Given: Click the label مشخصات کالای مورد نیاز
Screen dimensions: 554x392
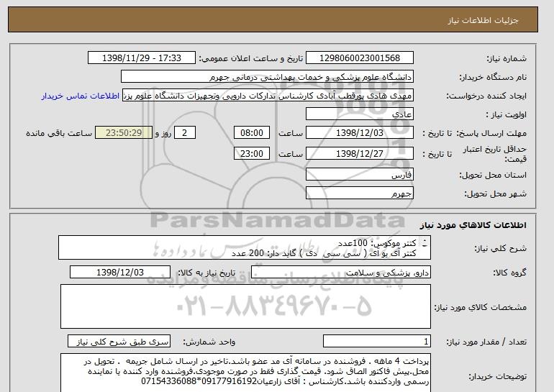Looking at the screenshot, I should [x=480, y=307].
